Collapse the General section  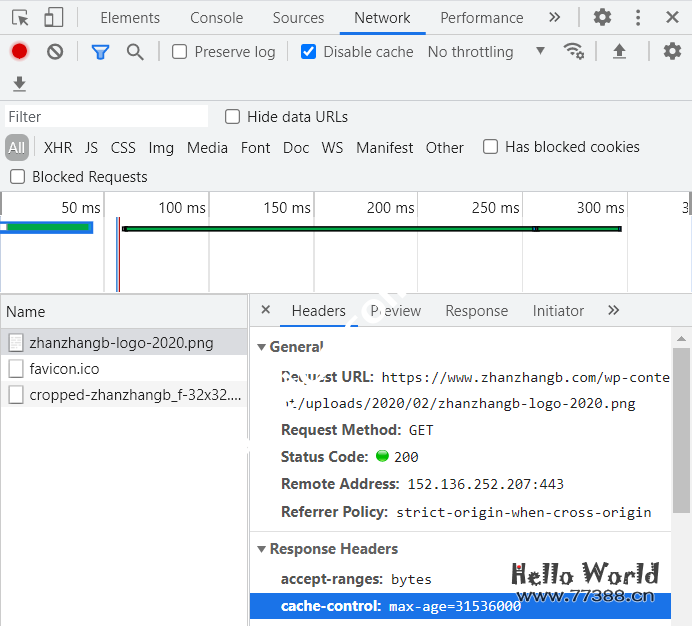[262, 347]
